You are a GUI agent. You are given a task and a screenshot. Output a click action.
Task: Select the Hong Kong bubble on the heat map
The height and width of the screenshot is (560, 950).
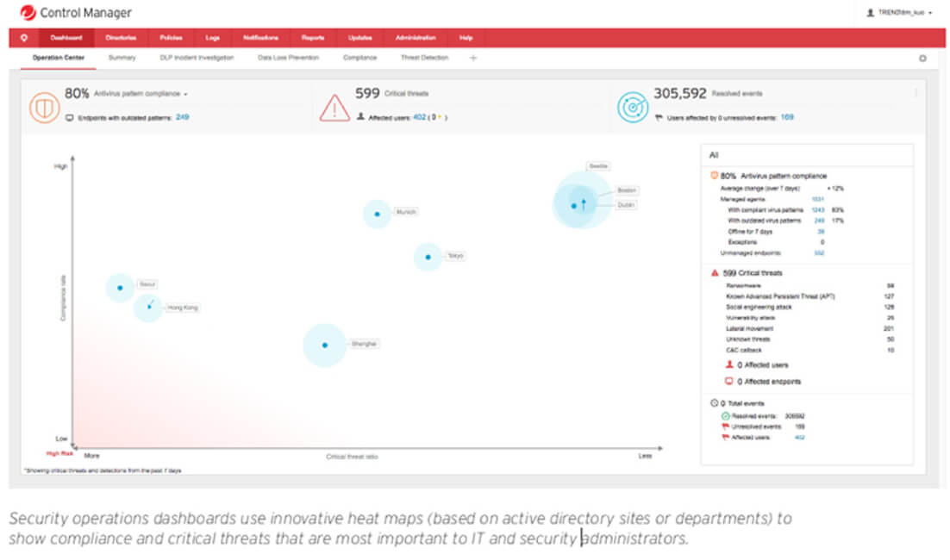[148, 308]
